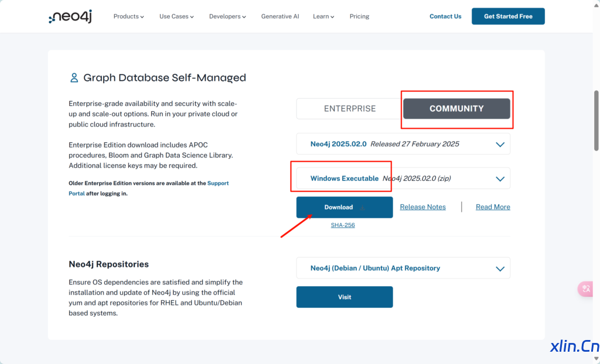The height and width of the screenshot is (364, 600).
Task: Click the person icon beside Graph Database Self-Managed
Action: (x=74, y=78)
